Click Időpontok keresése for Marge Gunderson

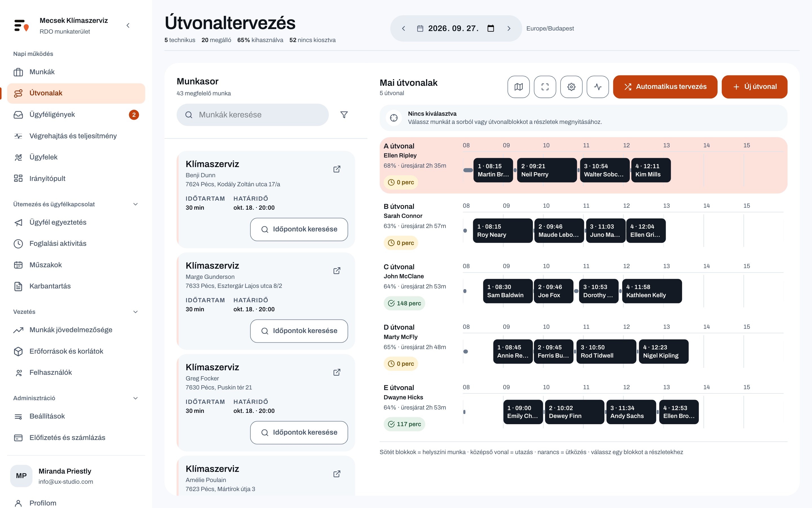click(x=299, y=331)
